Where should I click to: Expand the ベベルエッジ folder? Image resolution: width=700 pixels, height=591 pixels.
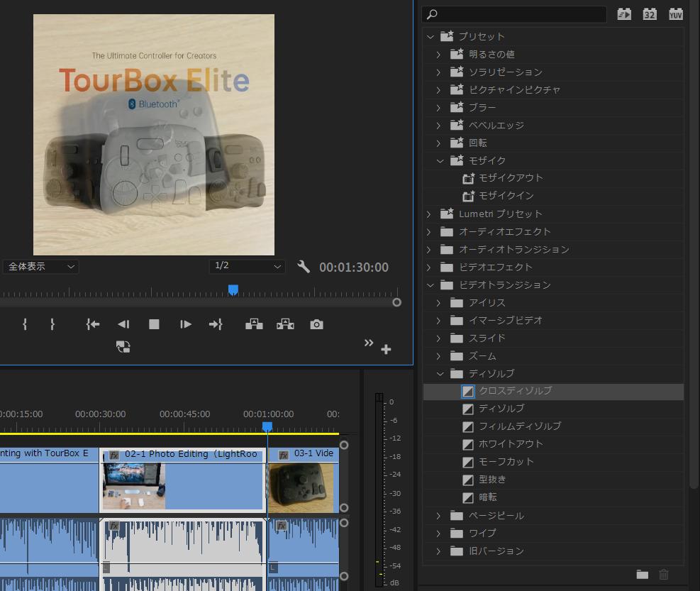(438, 126)
